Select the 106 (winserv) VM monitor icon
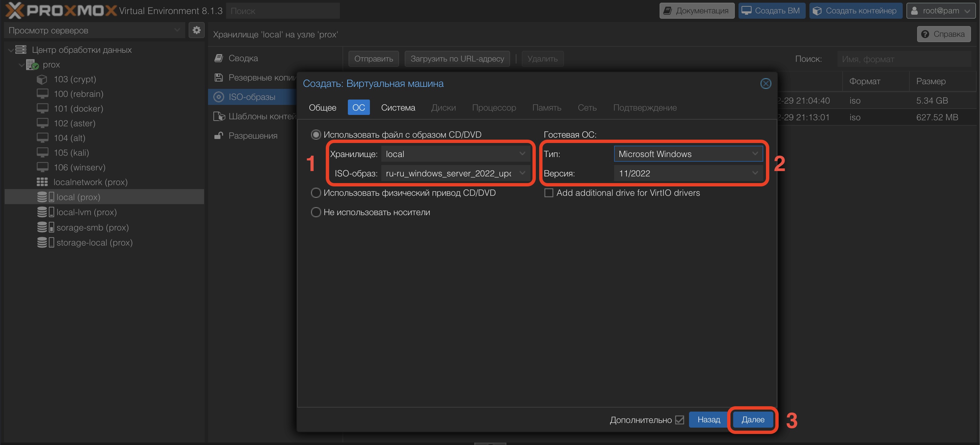The image size is (980, 445). tap(42, 167)
